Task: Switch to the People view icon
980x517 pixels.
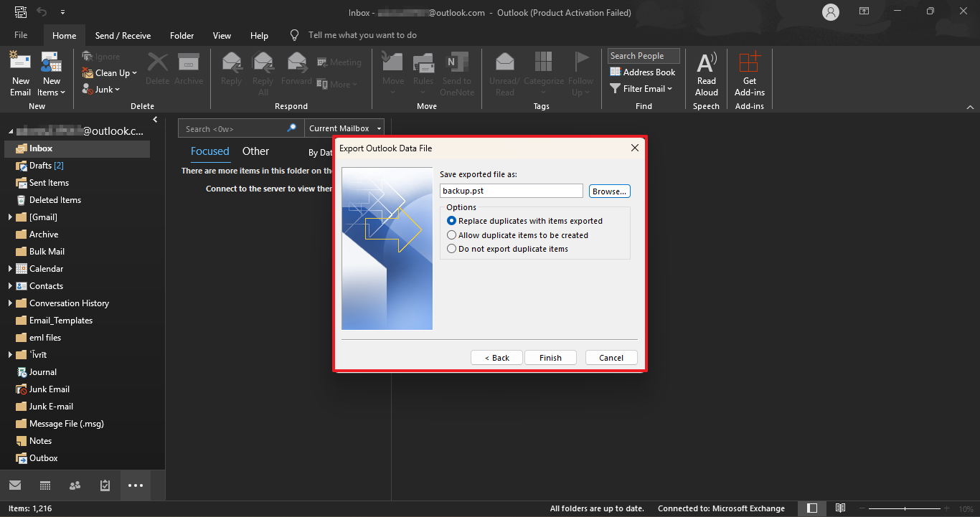Action: point(75,485)
